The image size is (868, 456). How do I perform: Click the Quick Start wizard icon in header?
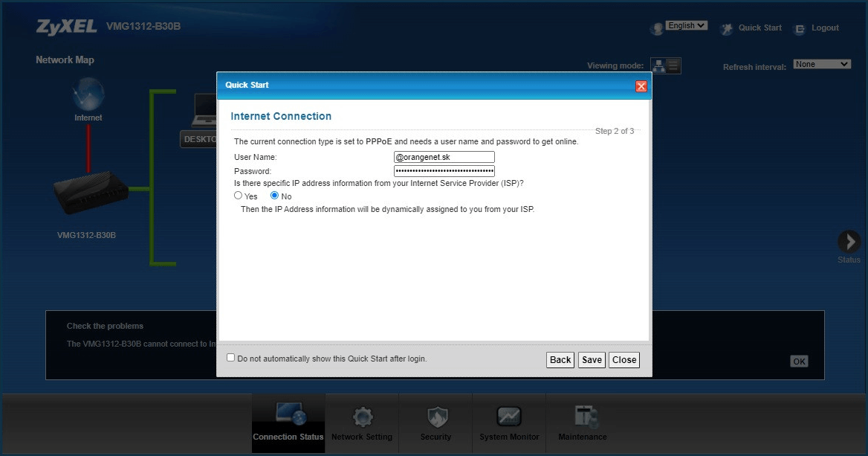[726, 29]
